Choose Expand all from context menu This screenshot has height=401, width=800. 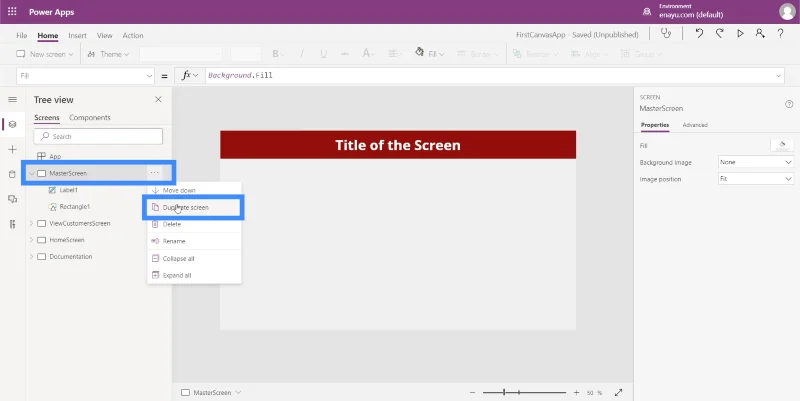pyautogui.click(x=194, y=275)
